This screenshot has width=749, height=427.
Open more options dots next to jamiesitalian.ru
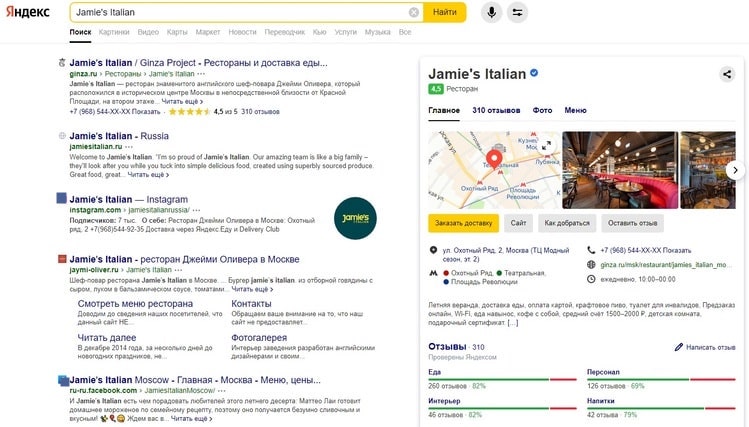(x=129, y=147)
